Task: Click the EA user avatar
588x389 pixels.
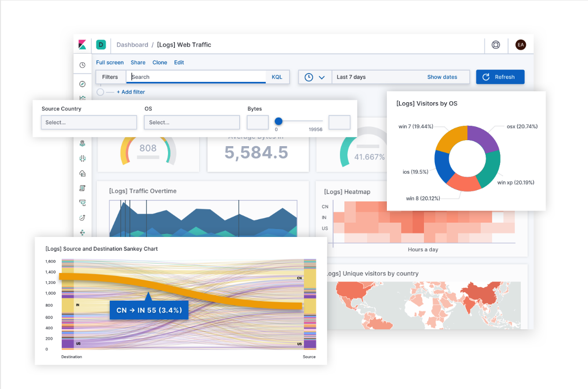Action: click(521, 44)
